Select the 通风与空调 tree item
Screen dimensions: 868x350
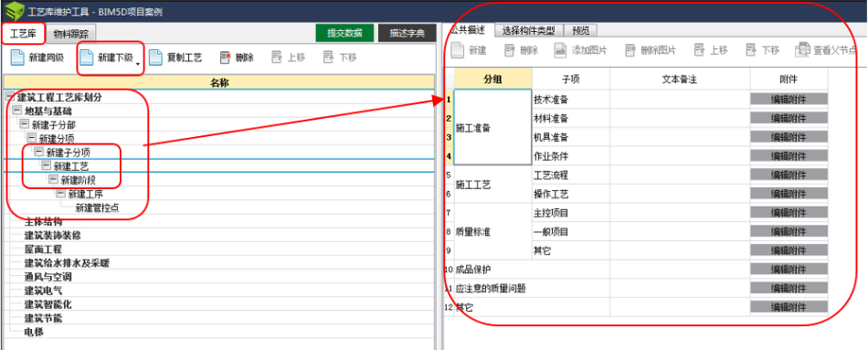click(x=48, y=277)
